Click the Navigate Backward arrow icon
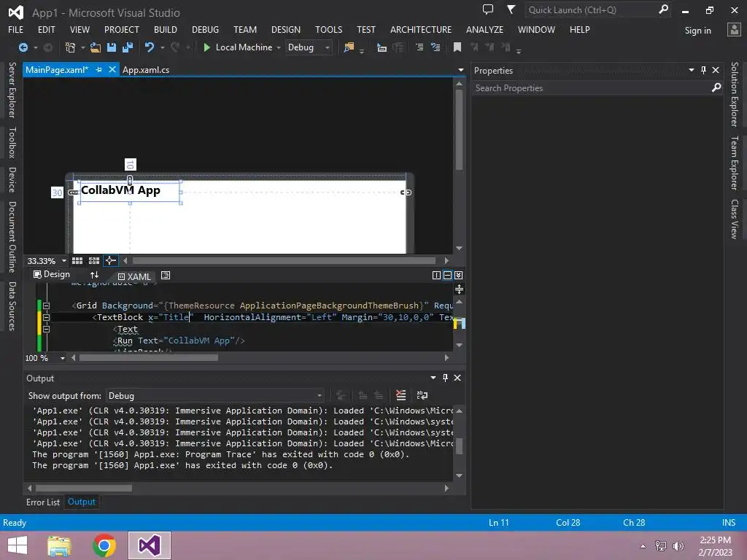The image size is (747, 560). coord(23,47)
